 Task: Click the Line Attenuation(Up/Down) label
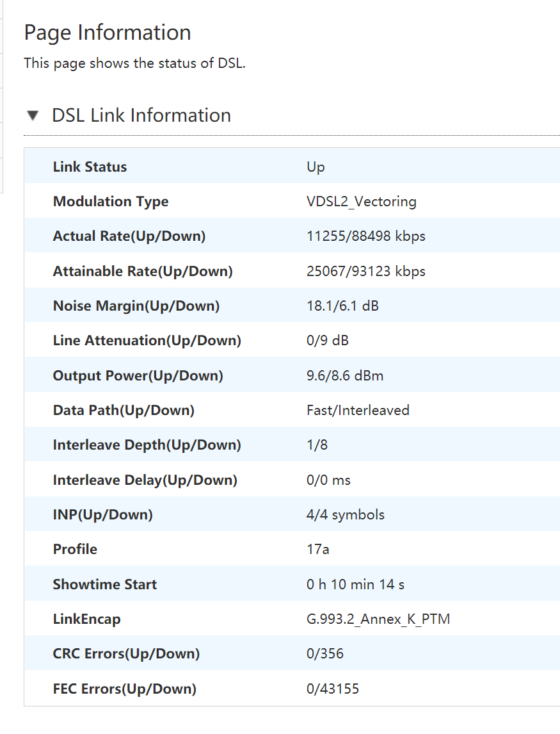point(147,340)
